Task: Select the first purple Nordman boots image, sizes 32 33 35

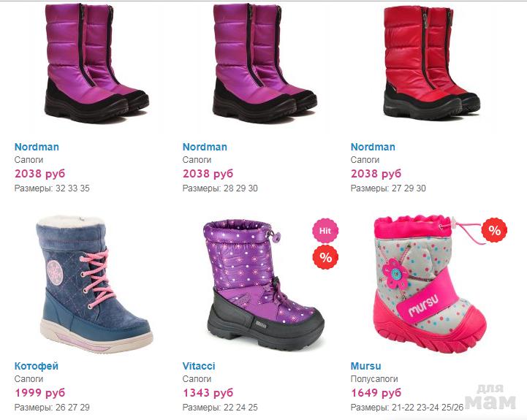Action: (96, 63)
